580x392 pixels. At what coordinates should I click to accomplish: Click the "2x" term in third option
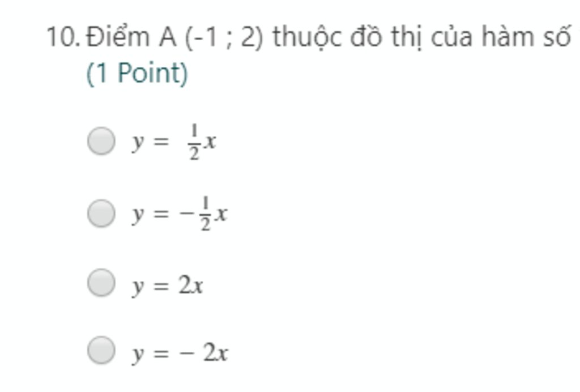(x=191, y=287)
